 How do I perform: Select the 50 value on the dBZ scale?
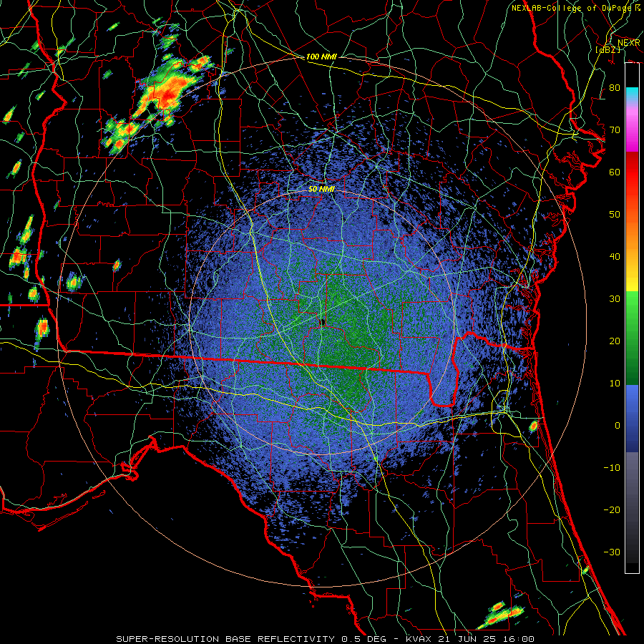coord(615,215)
